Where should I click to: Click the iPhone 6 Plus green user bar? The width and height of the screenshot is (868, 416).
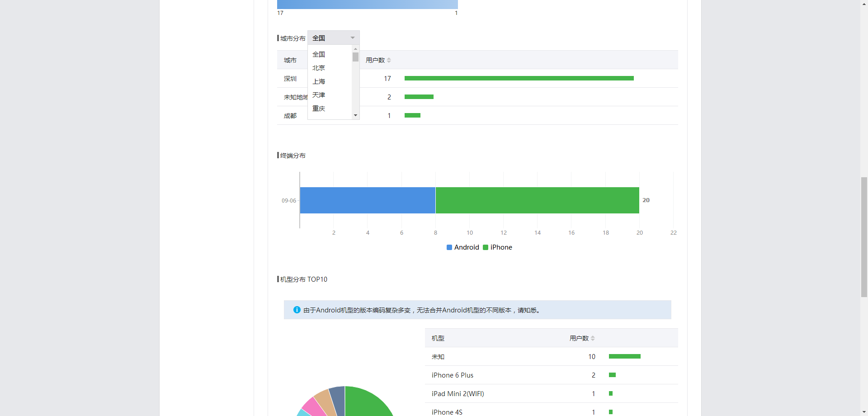coord(612,375)
